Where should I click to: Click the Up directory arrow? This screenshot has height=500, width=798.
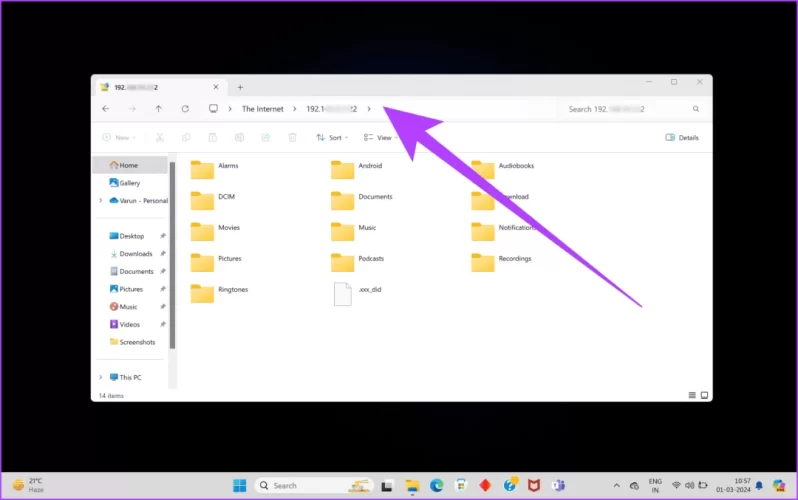pos(158,109)
